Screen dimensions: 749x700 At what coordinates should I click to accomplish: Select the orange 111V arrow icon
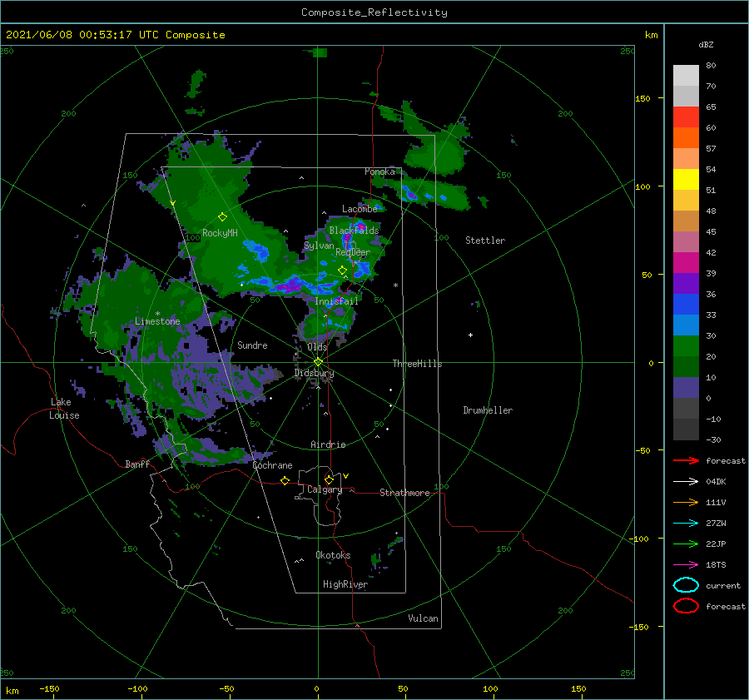[x=686, y=502]
